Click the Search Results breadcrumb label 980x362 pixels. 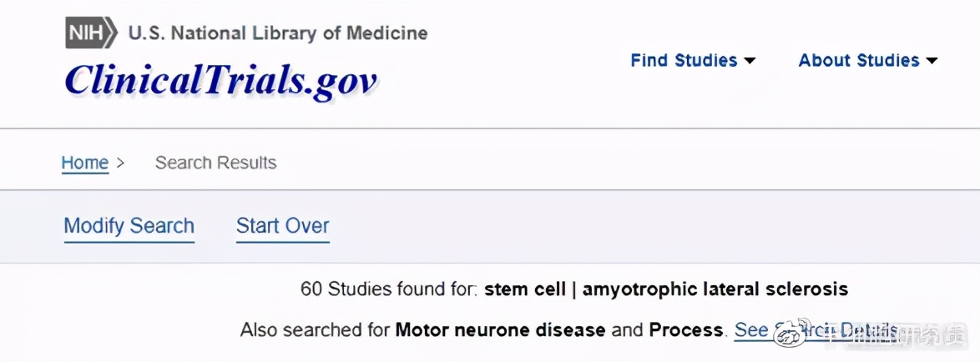(x=215, y=163)
